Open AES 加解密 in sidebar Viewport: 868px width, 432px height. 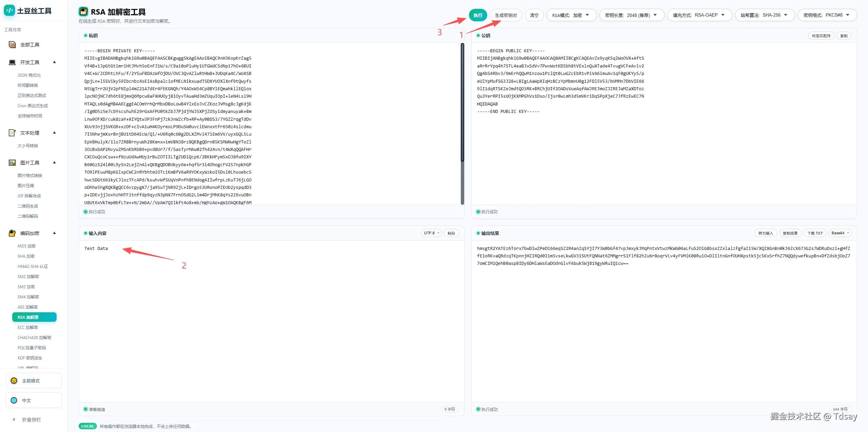point(28,307)
